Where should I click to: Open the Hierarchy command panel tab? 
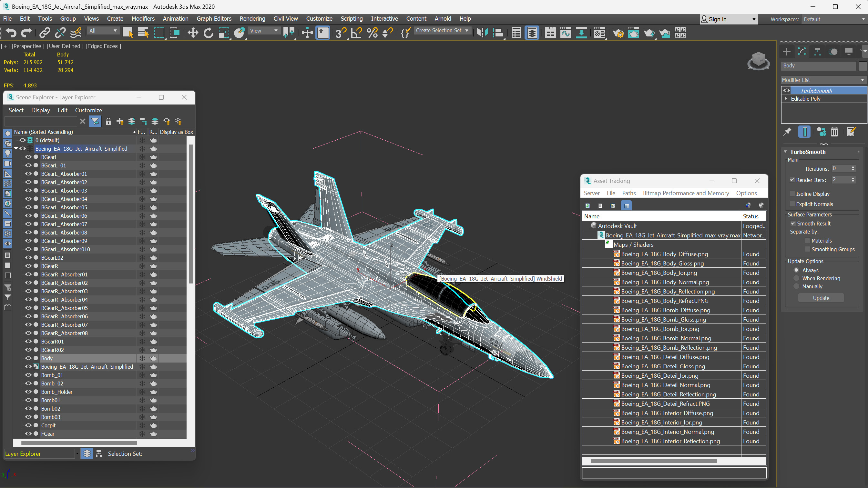817,52
